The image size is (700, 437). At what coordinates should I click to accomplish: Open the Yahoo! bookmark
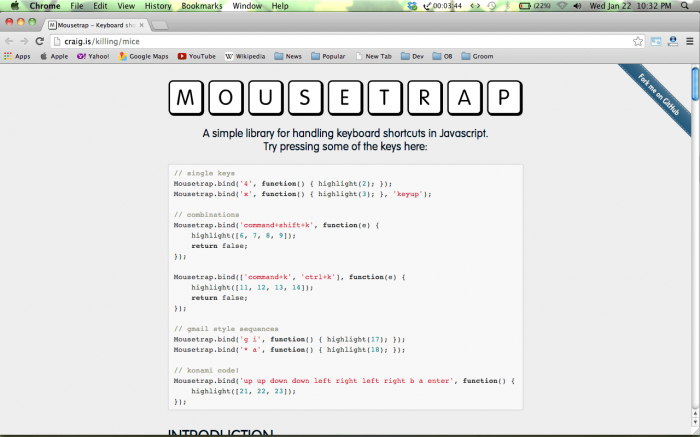coord(93,56)
